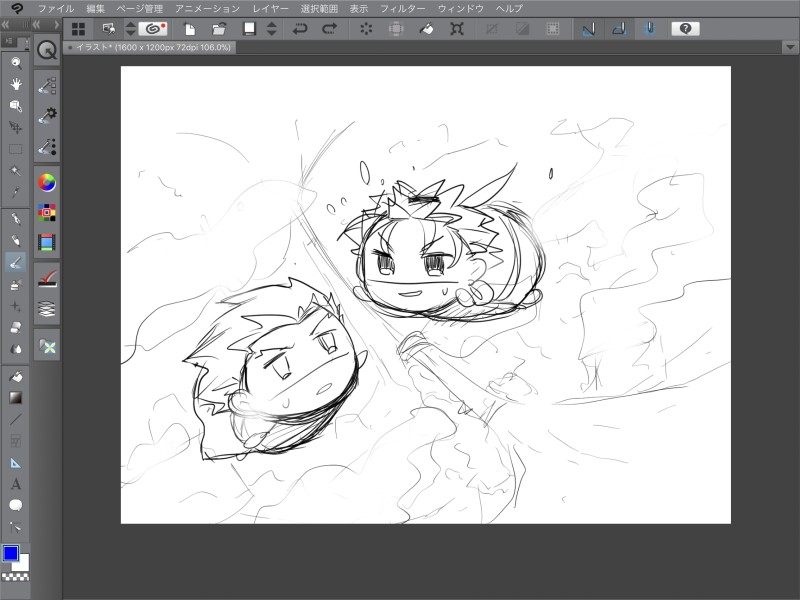Open a file with folder icon
Viewport: 800px width, 600px height.
click(219, 29)
